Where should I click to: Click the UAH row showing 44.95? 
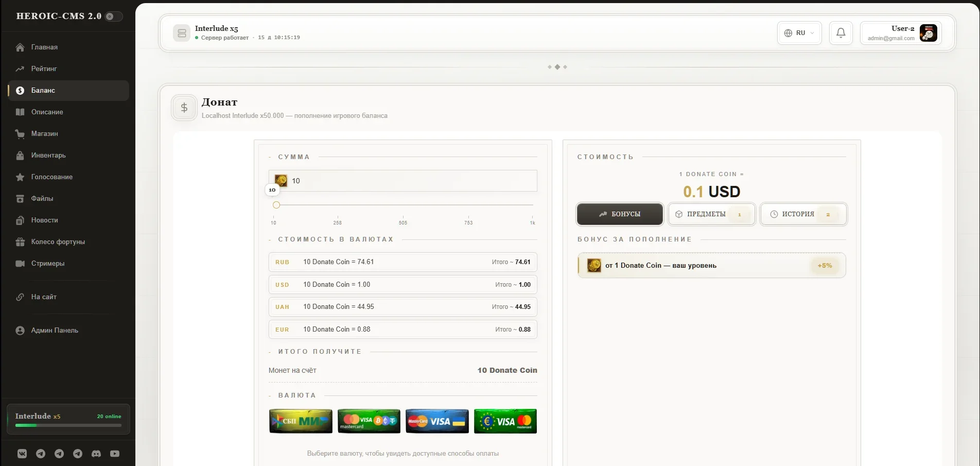tap(403, 307)
